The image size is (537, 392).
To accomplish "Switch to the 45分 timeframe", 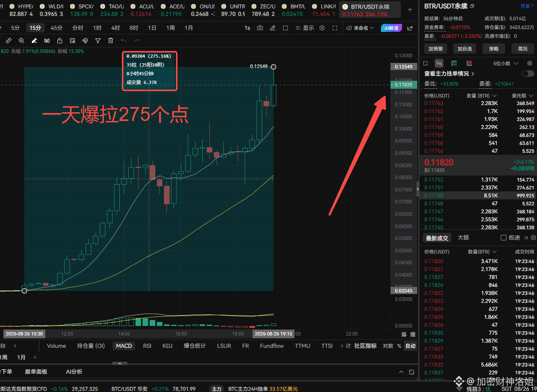I will tap(57, 28).
